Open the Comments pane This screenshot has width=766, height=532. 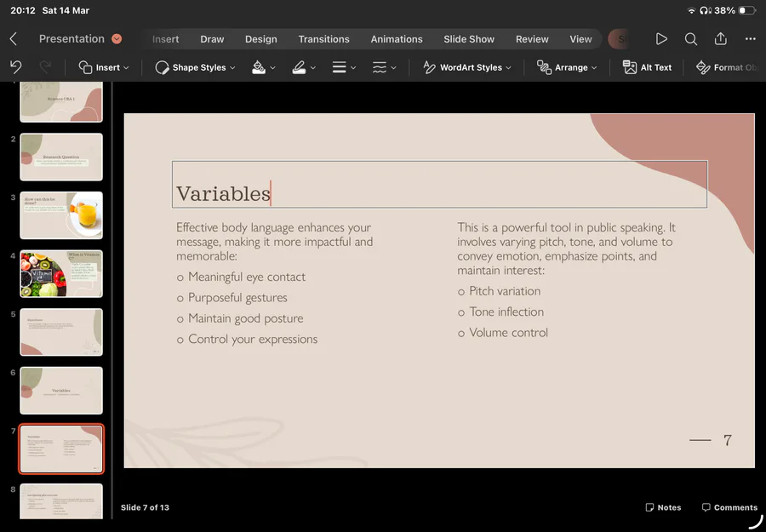click(729, 507)
